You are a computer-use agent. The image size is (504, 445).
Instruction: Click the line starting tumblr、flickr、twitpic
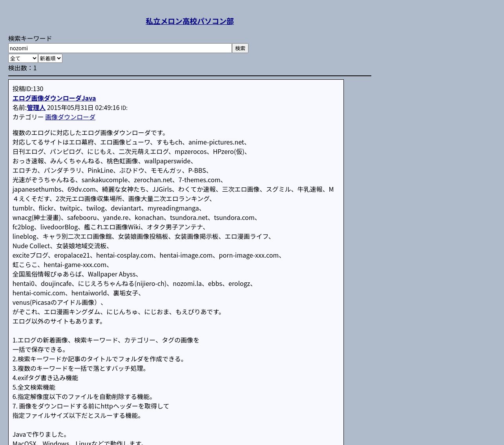109,208
